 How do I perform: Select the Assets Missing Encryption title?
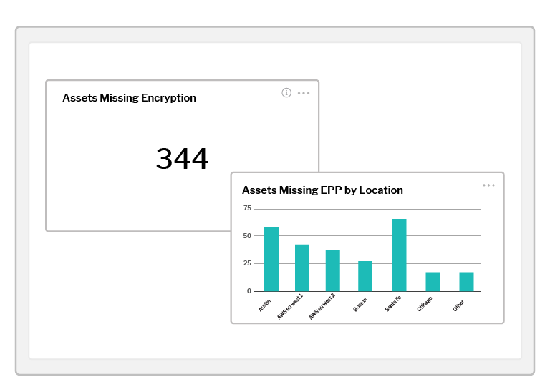point(129,98)
